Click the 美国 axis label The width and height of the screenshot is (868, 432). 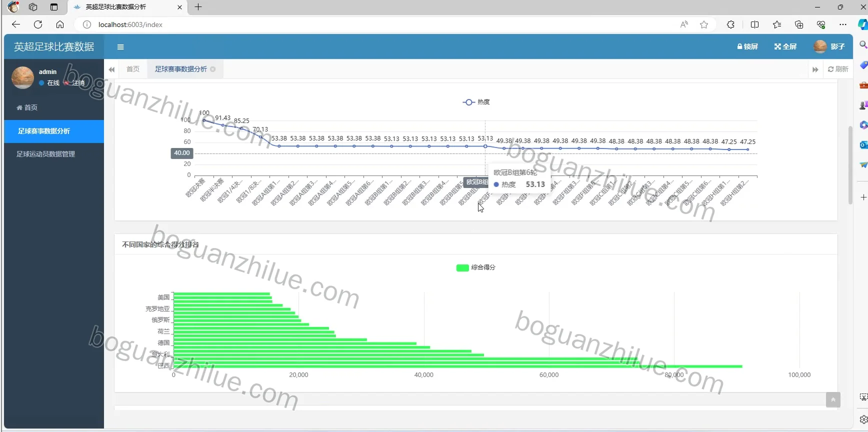pos(163,297)
